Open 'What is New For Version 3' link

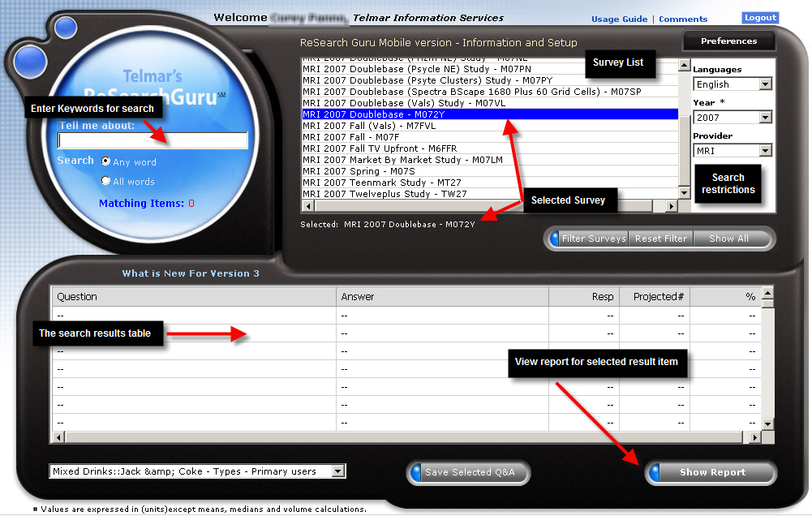pos(191,273)
